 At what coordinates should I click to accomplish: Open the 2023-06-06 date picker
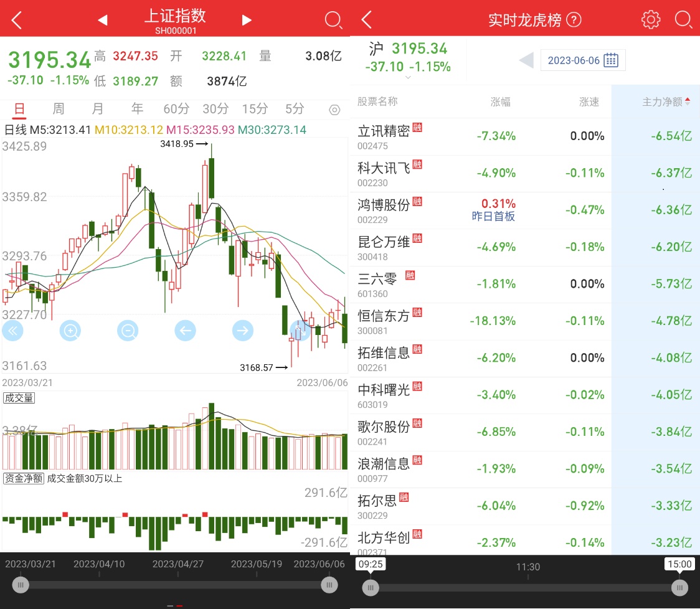[583, 60]
